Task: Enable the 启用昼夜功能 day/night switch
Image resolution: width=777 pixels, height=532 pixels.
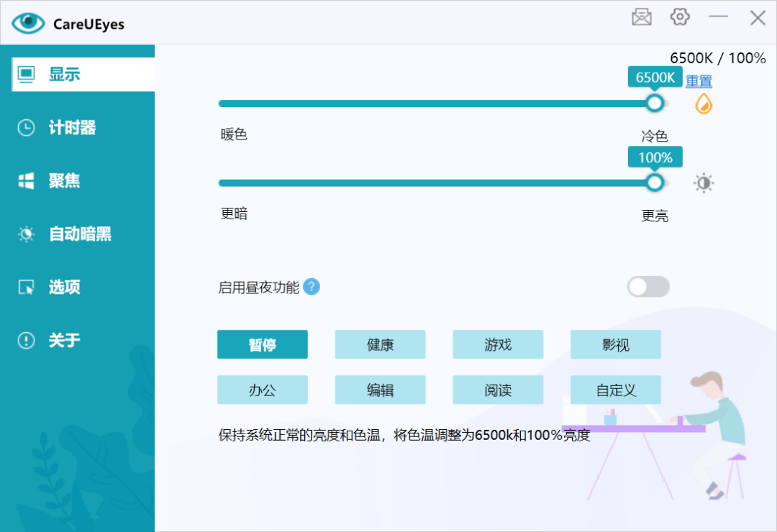Action: pos(647,286)
